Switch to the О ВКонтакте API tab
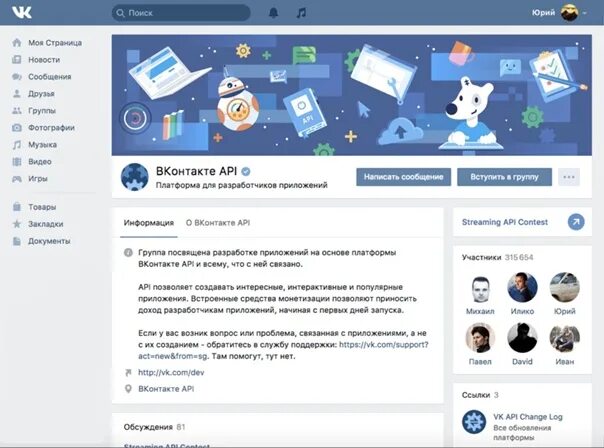 point(218,223)
